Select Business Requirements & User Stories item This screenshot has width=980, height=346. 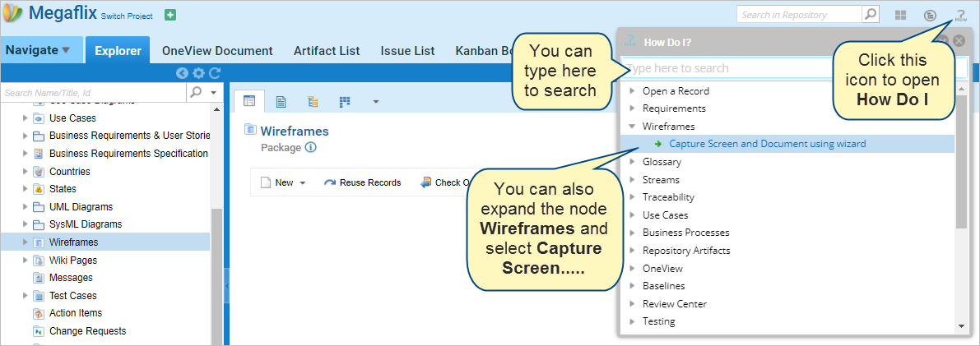[130, 136]
